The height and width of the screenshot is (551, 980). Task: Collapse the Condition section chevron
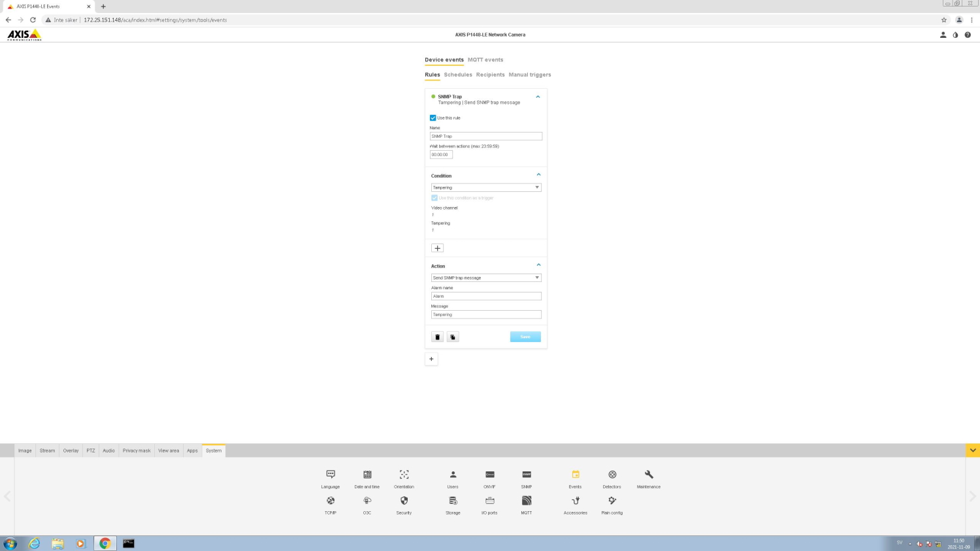point(538,174)
